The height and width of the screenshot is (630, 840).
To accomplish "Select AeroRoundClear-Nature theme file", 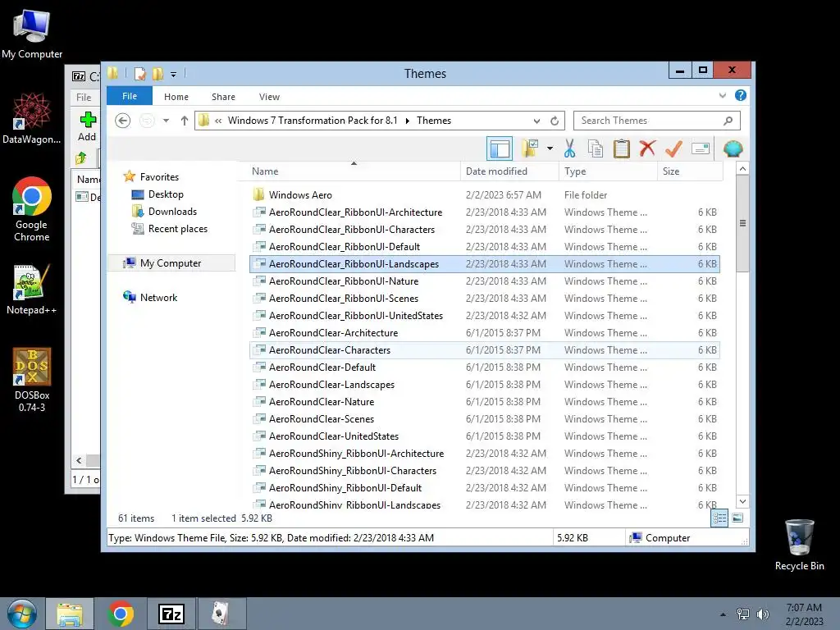I will click(484, 402).
